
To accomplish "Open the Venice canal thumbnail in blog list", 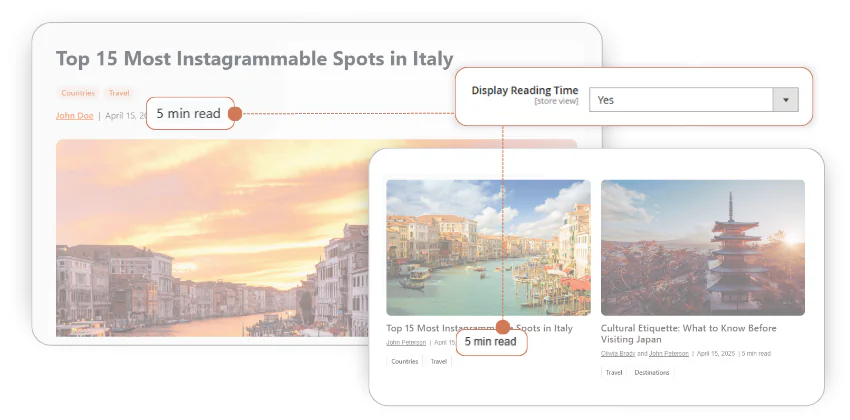I will tap(488, 247).
